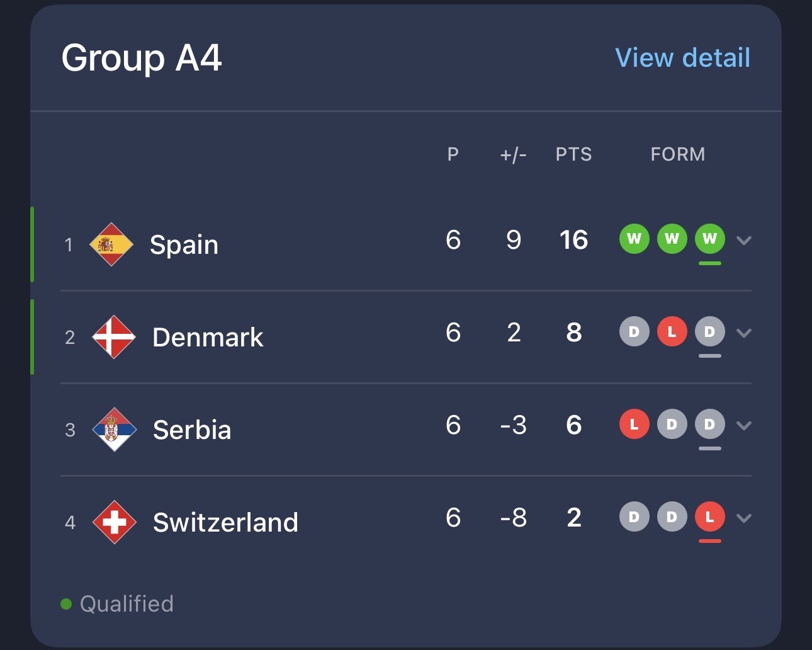The height and width of the screenshot is (650, 812).
Task: Expand Spain's row details chevron
Action: click(x=744, y=240)
